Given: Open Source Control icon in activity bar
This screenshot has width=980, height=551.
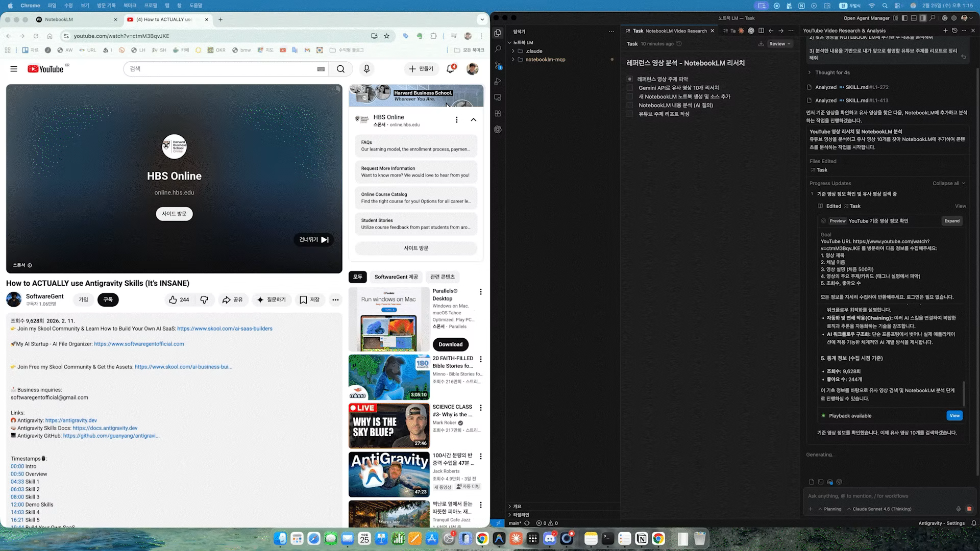Looking at the screenshot, I should [498, 65].
